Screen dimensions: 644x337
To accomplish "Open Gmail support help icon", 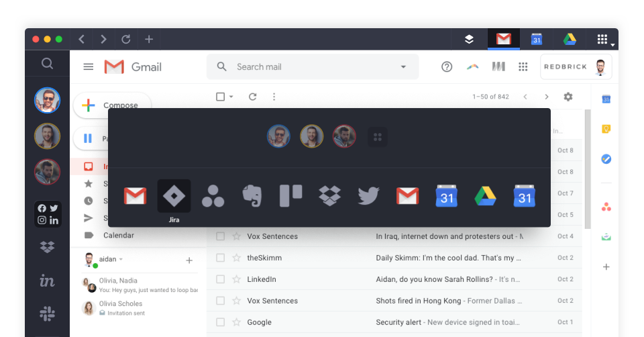I will (447, 66).
